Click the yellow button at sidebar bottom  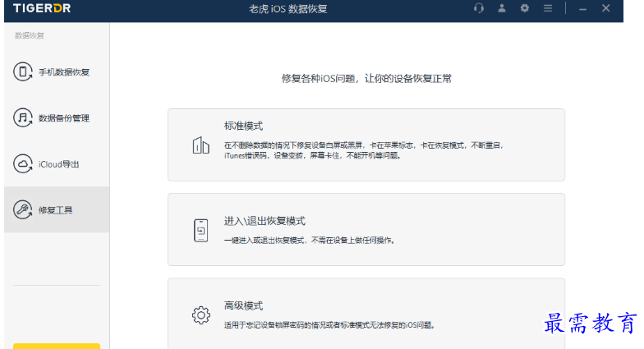click(57, 347)
